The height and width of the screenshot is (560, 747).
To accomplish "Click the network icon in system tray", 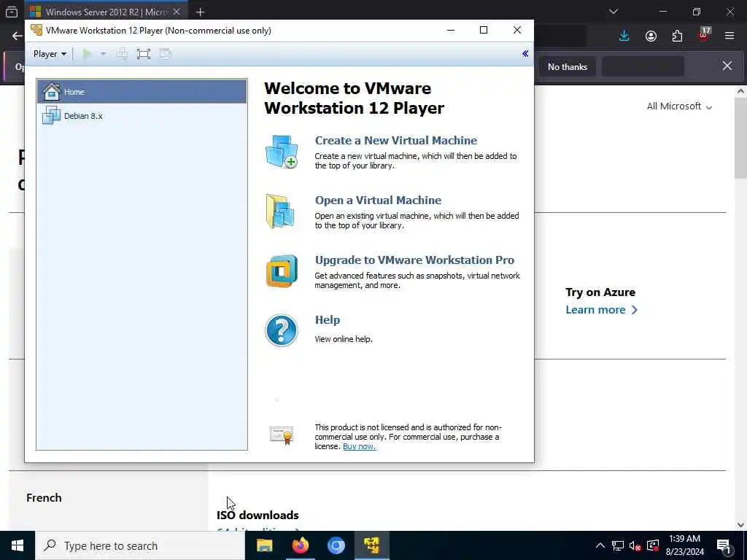I will coord(618,545).
